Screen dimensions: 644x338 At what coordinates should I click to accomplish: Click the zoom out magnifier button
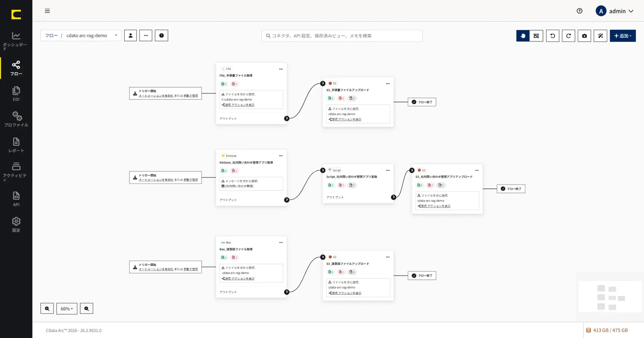click(86, 309)
